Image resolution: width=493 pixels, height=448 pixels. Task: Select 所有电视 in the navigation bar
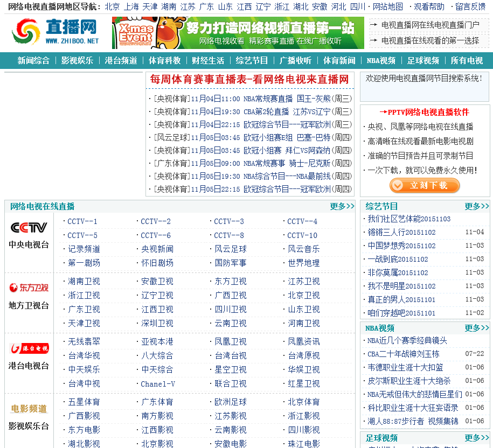tap(467, 60)
